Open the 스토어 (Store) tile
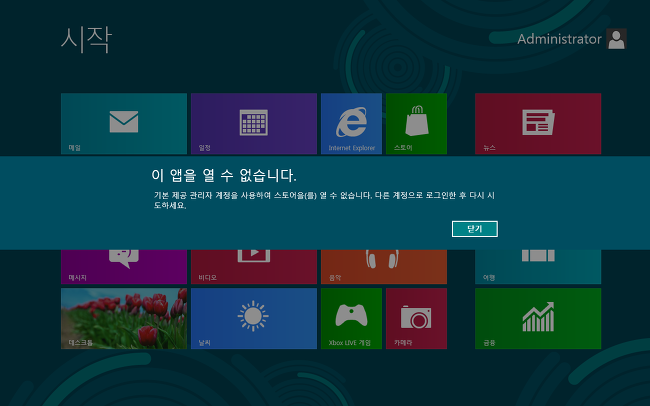 [x=416, y=124]
